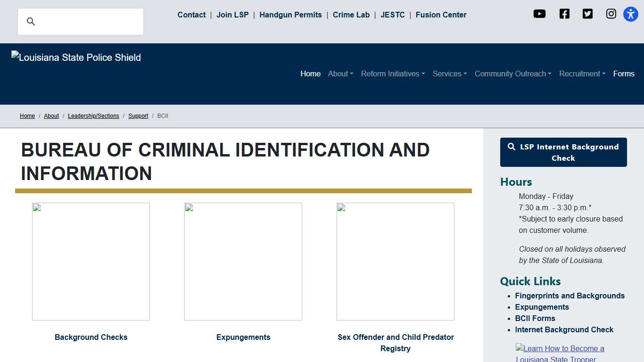
Task: Open the Handgun Permits link
Action: point(290,15)
